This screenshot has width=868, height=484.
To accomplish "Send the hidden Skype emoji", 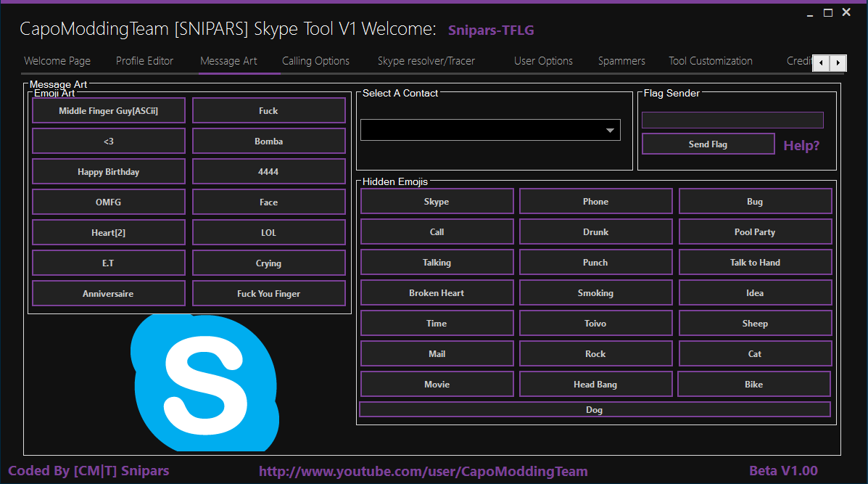I will point(437,202).
